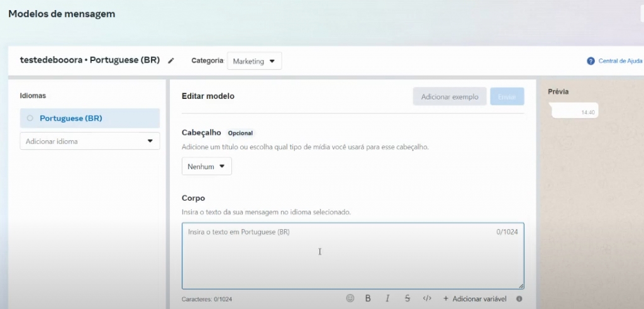Open the Categoria Marketing dropdown
Image resolution: width=644 pixels, height=309 pixels.
[254, 61]
